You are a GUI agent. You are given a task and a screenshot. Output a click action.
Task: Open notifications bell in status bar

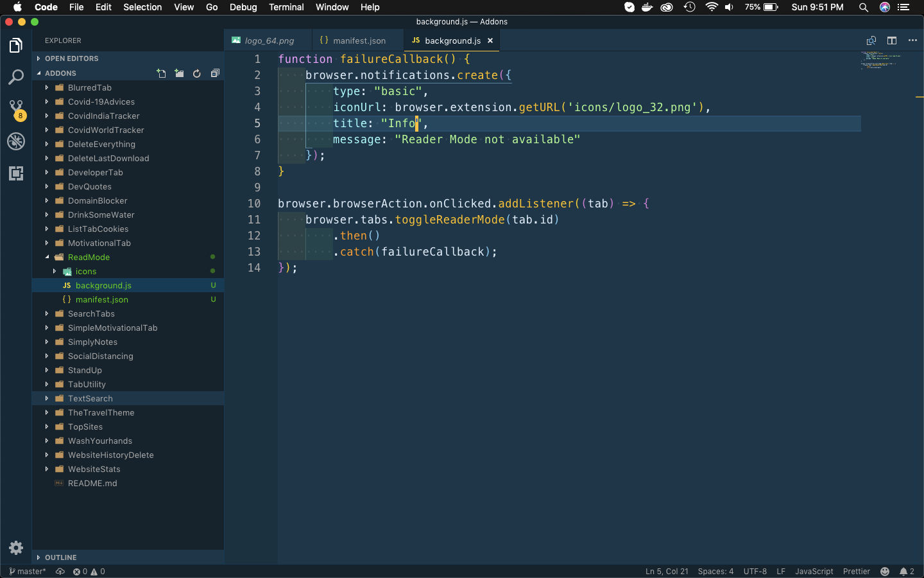pyautogui.click(x=907, y=572)
